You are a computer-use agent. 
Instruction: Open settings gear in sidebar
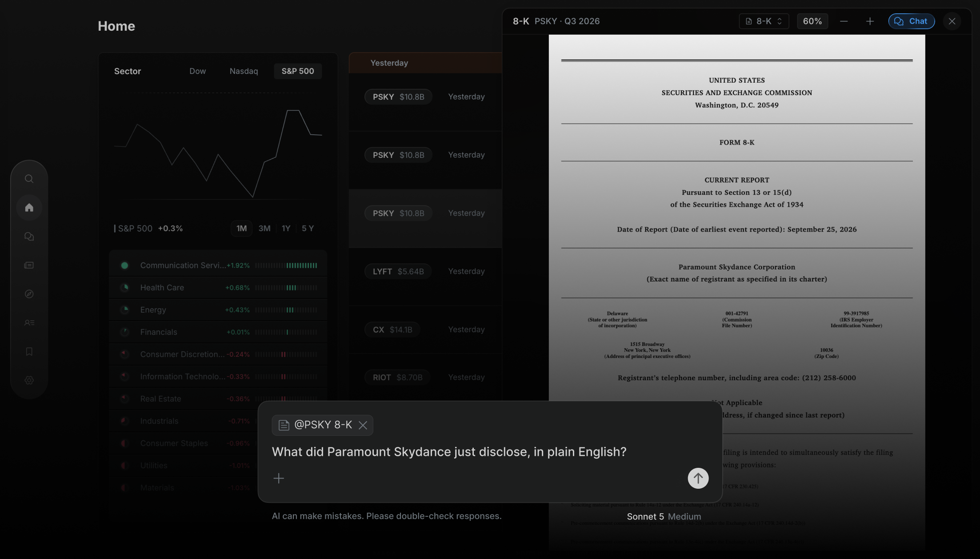coord(29,380)
